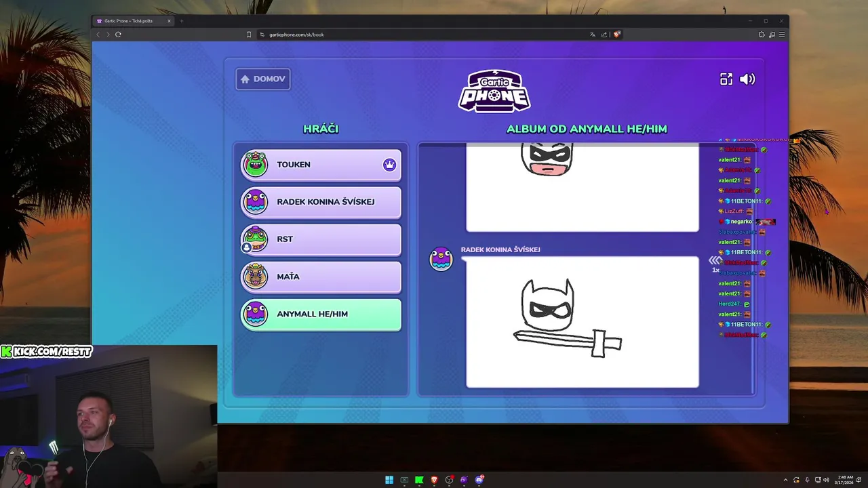The width and height of the screenshot is (868, 488).
Task: Open the Brave browser taskbar icon
Action: pos(434,480)
